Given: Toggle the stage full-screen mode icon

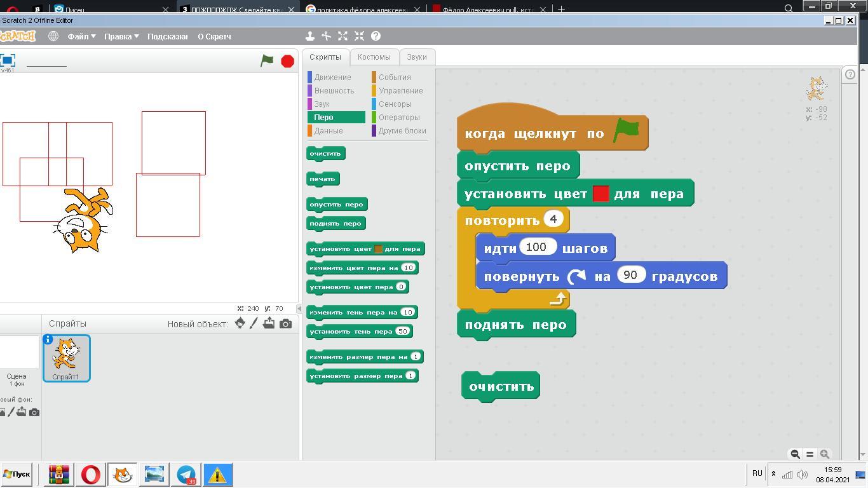Looking at the screenshot, I should pyautogui.click(x=8, y=60).
